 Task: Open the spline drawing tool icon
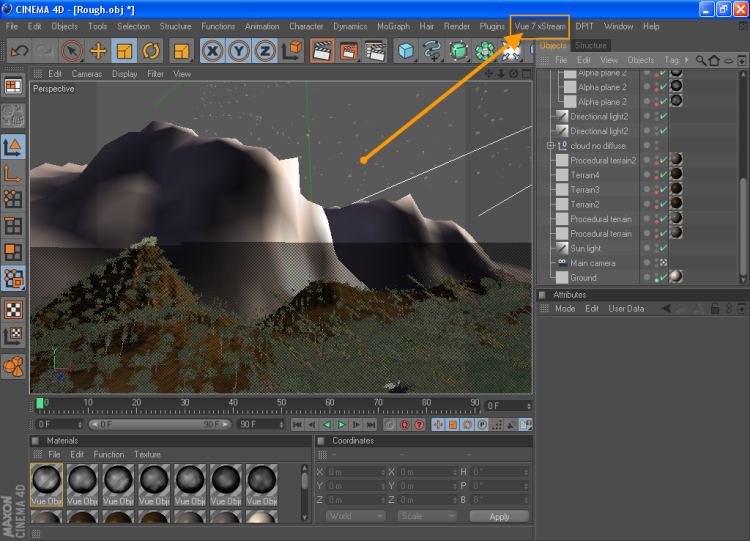tap(432, 51)
